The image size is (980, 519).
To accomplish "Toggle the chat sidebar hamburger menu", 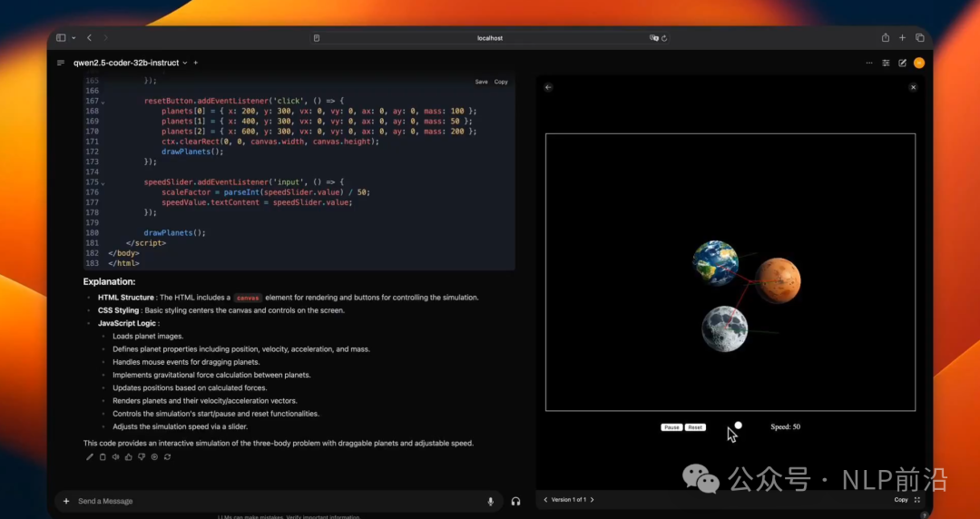I will (61, 63).
